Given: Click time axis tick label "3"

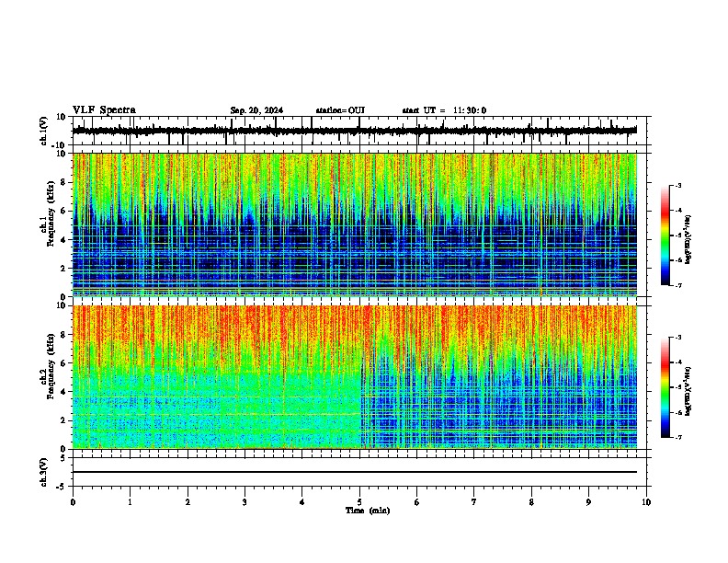Looking at the screenshot, I should 245,502.
